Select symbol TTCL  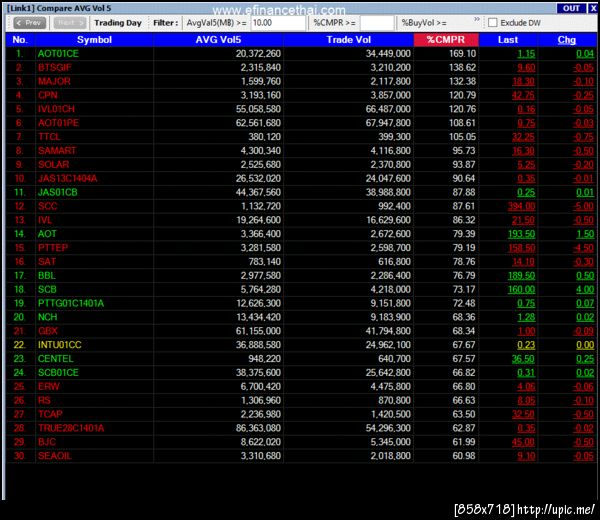click(x=49, y=137)
